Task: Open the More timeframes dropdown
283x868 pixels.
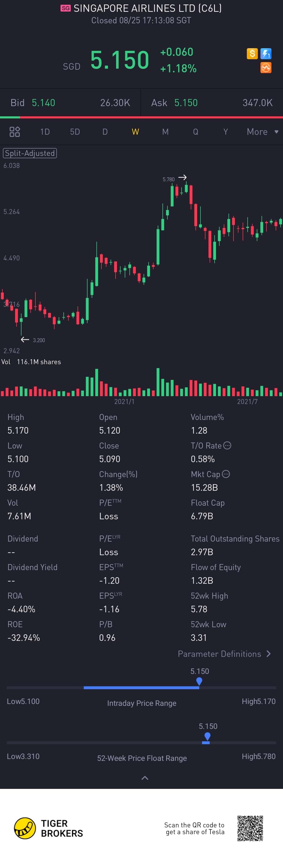Action: point(262,132)
